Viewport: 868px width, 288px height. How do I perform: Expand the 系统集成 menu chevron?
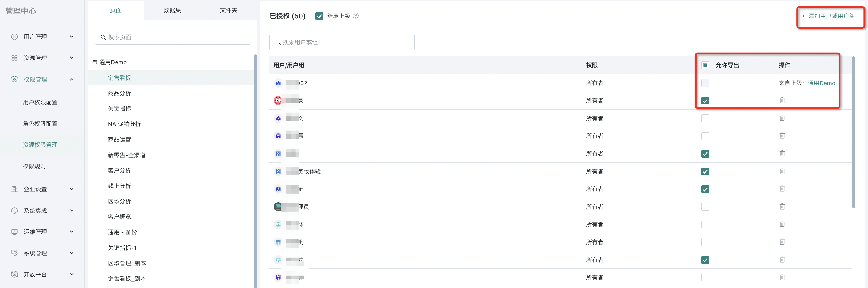[x=71, y=211]
